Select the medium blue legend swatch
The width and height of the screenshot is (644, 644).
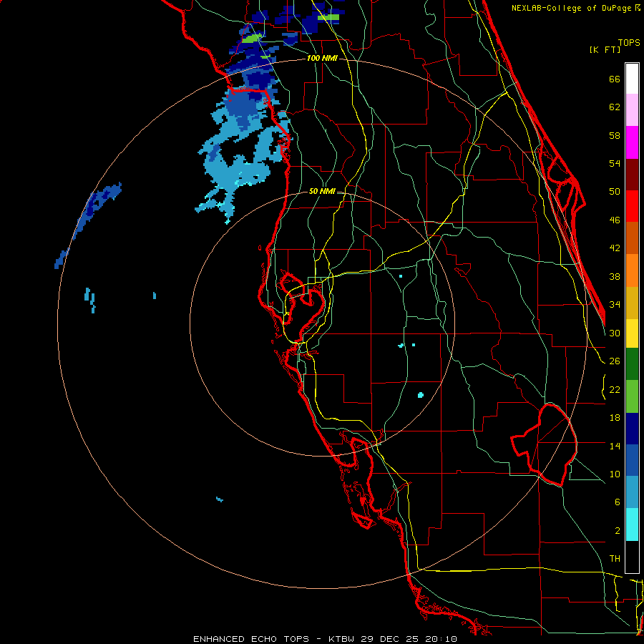(632, 460)
